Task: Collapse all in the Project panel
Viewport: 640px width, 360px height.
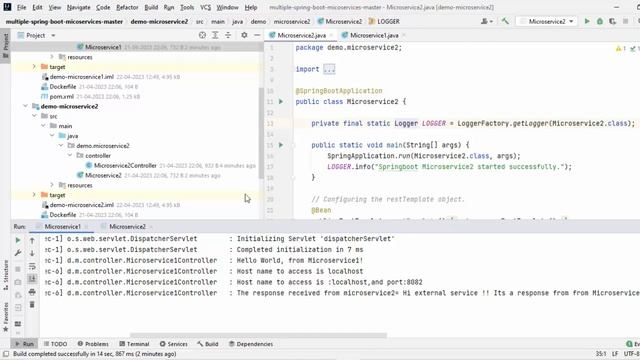Action: pyautogui.click(x=228, y=36)
